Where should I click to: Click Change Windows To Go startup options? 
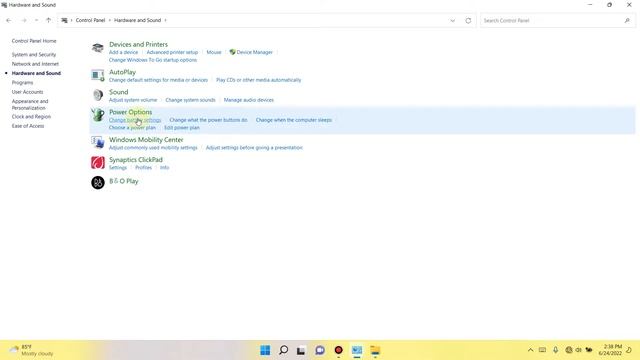(x=153, y=60)
